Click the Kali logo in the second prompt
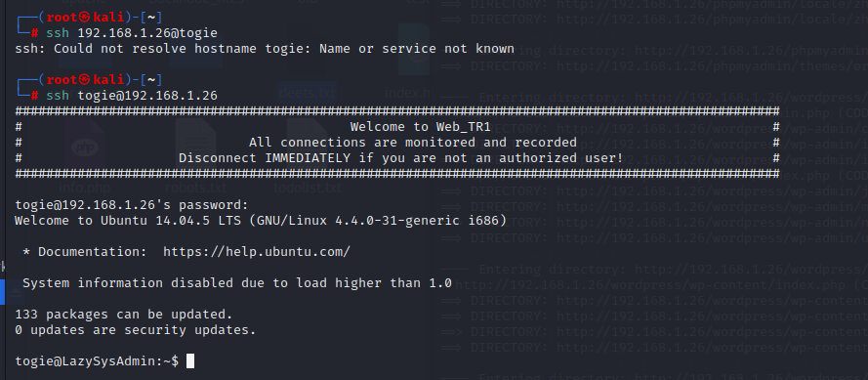 point(85,80)
